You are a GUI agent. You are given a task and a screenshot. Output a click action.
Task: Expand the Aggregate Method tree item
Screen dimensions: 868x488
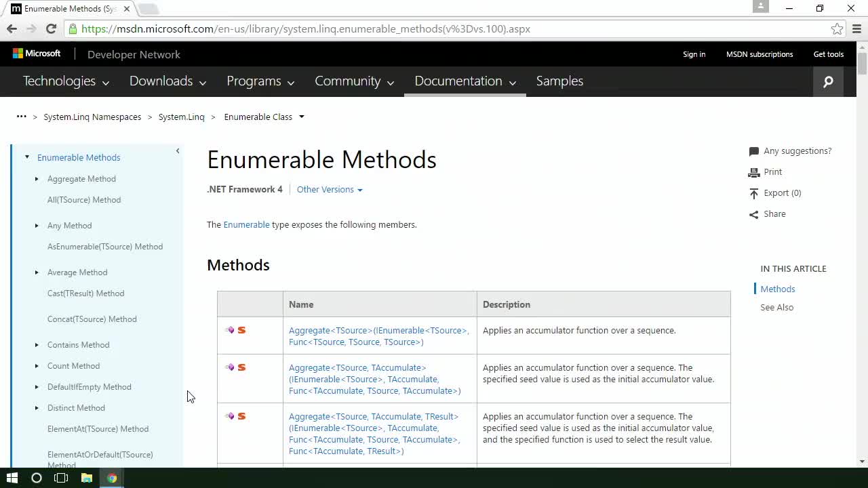37,178
